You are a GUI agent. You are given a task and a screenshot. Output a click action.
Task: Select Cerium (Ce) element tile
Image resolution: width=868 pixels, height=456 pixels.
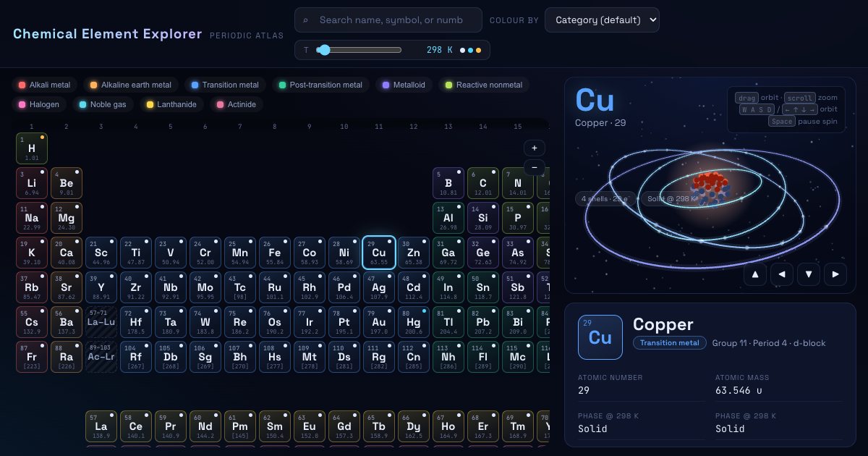pyautogui.click(x=136, y=426)
